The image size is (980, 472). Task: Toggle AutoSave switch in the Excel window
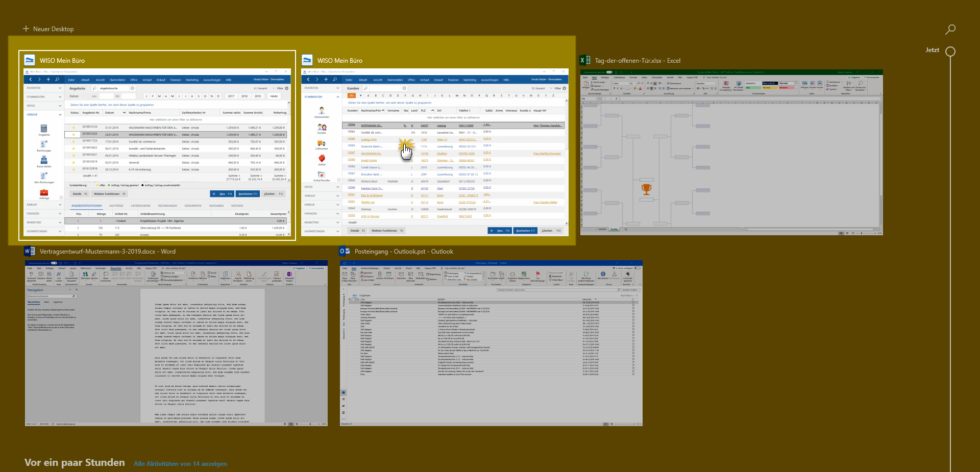coord(609,72)
